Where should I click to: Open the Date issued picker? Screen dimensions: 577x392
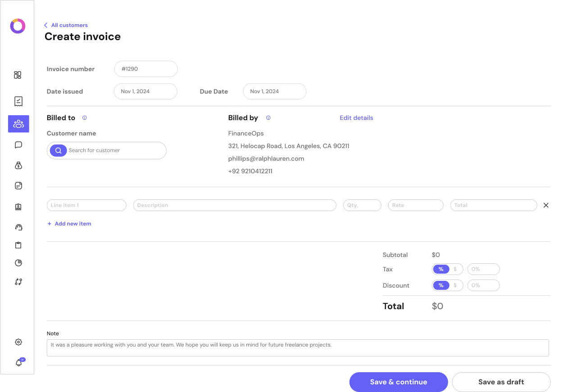click(145, 91)
